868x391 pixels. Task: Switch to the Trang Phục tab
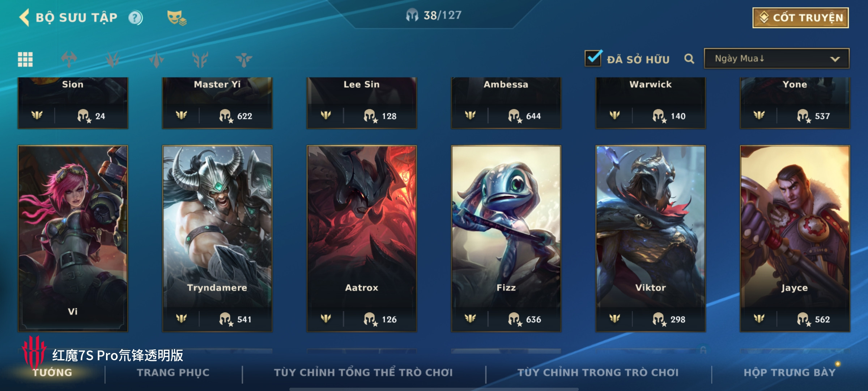pyautogui.click(x=173, y=373)
